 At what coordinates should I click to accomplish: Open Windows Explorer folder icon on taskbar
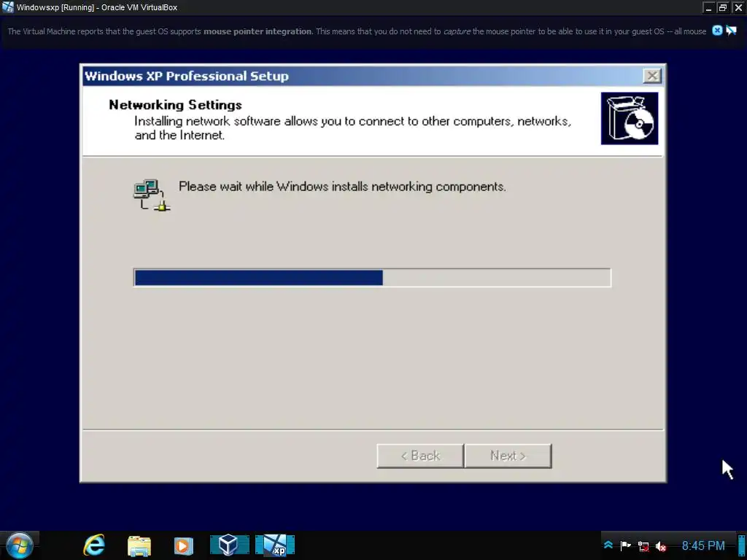click(x=139, y=545)
